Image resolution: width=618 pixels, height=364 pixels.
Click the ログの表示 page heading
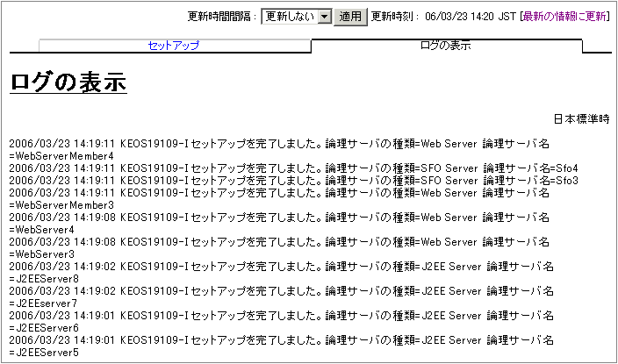(x=68, y=82)
